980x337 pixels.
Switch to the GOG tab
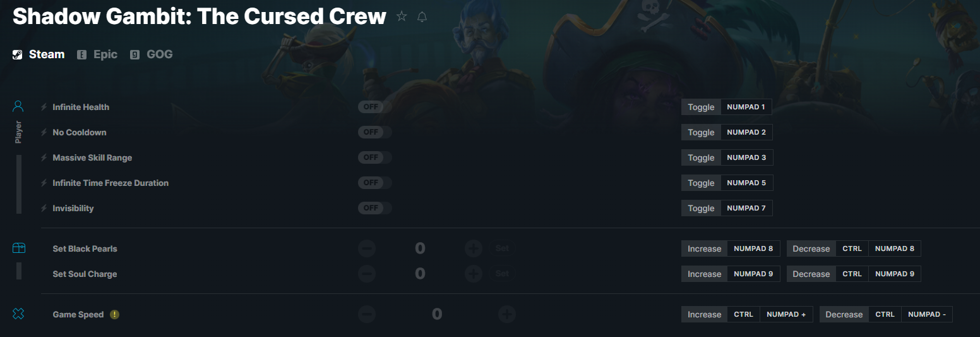coord(152,54)
